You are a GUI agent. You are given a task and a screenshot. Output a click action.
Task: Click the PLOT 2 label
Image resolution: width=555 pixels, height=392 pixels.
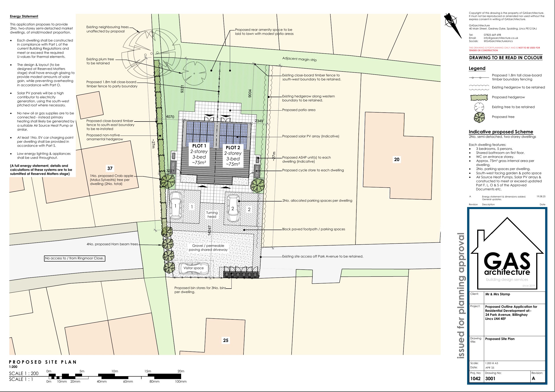tap(233, 148)
